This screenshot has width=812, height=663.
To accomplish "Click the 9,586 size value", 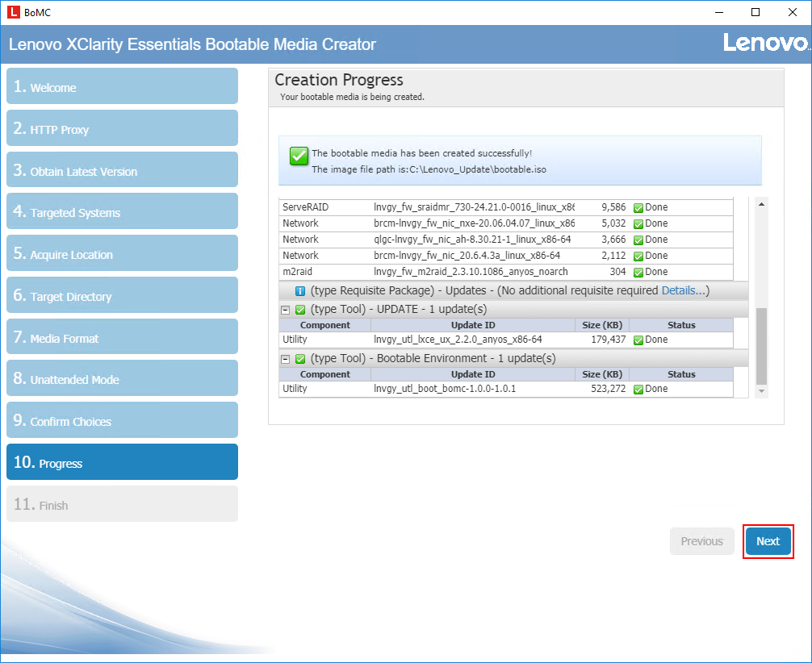I will (x=613, y=207).
